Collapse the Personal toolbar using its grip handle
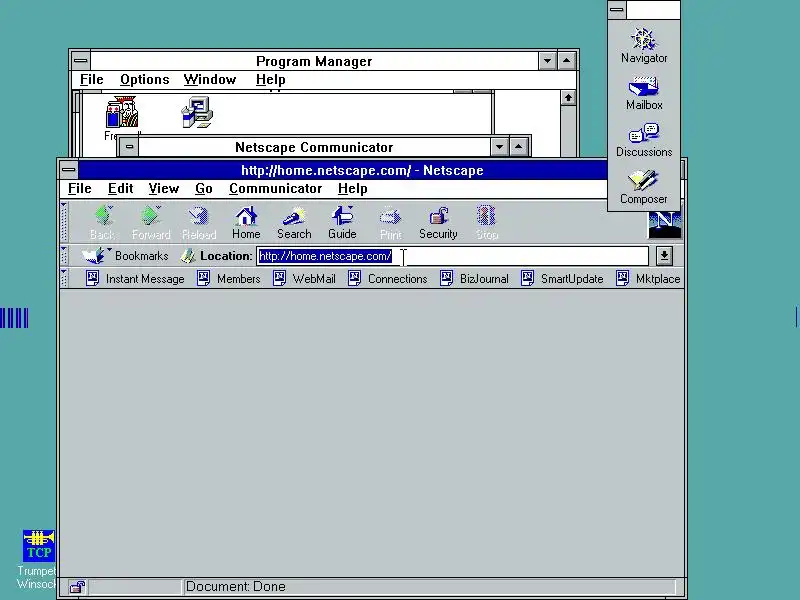The image size is (800, 600). pyautogui.click(x=64, y=279)
